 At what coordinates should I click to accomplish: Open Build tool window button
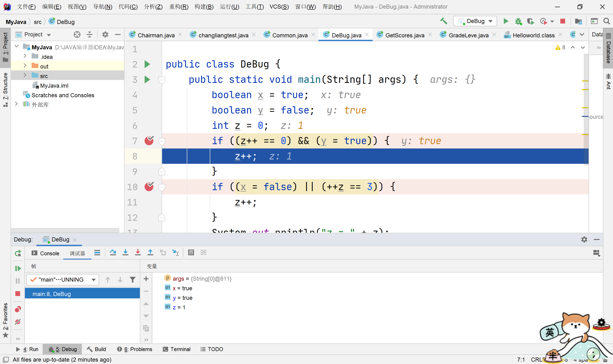(96, 349)
